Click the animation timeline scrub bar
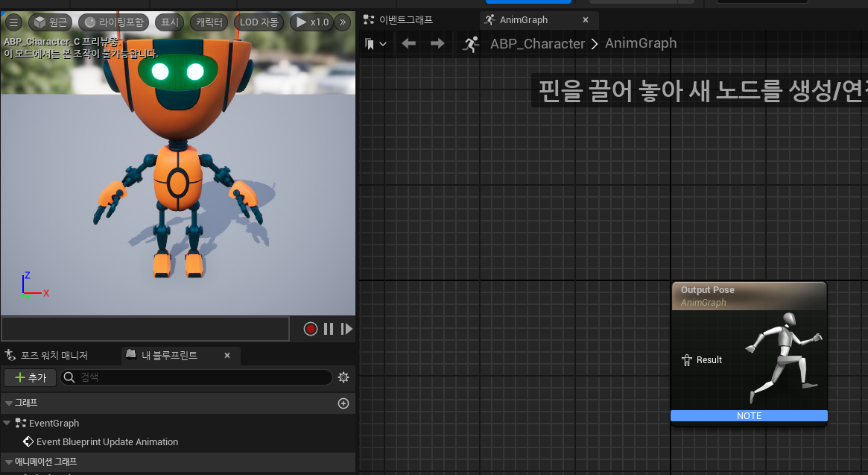Screen dimensions: 868x475 click(145, 330)
